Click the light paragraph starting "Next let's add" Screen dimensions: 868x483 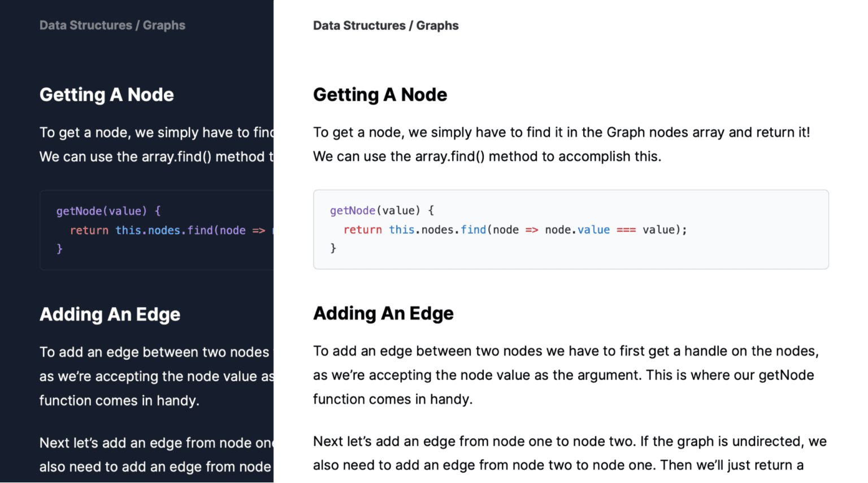click(x=570, y=454)
